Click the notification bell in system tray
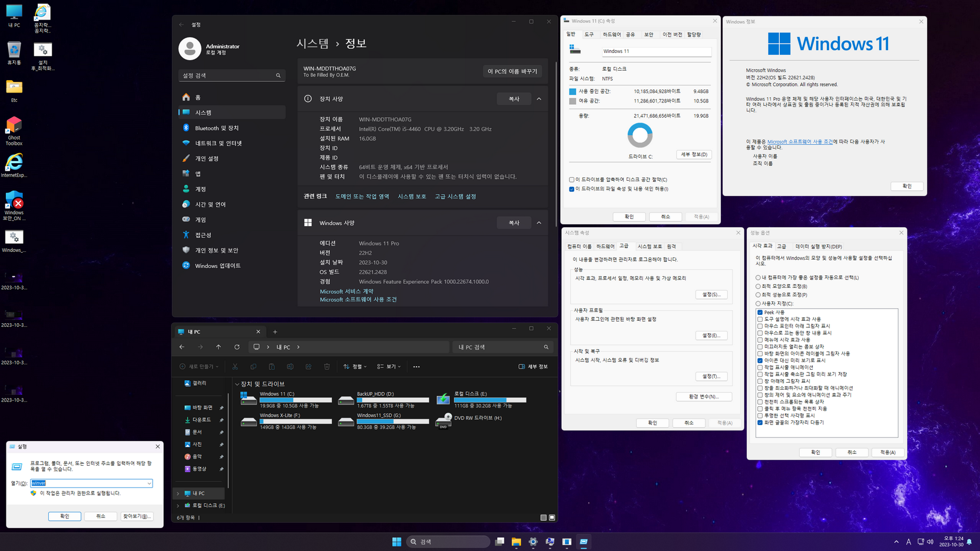The height and width of the screenshot is (551, 980). [x=969, y=542]
